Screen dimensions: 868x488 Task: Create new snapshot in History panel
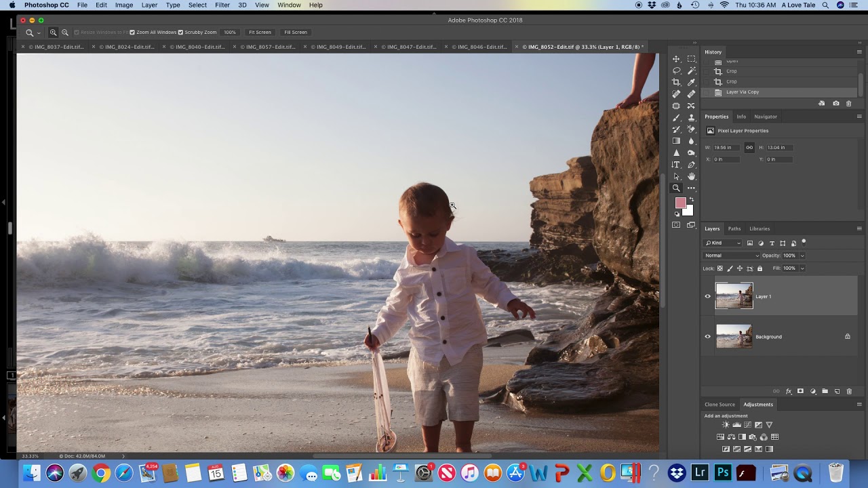835,103
